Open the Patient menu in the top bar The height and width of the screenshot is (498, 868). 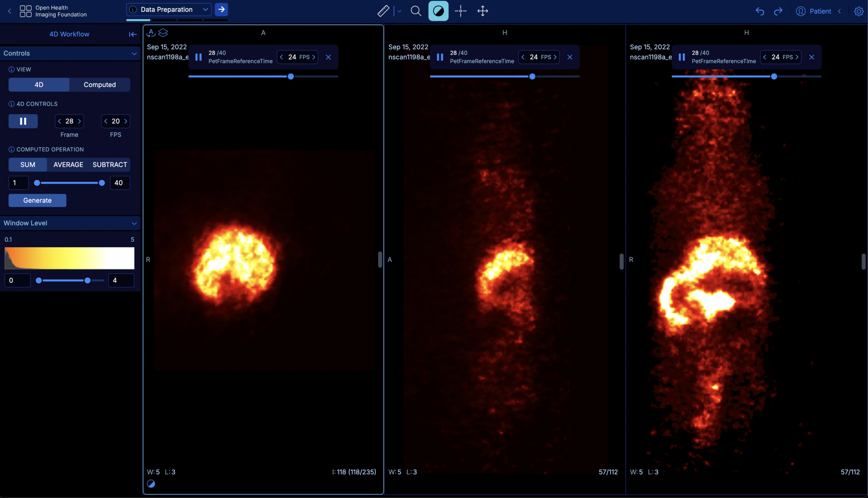pyautogui.click(x=820, y=11)
